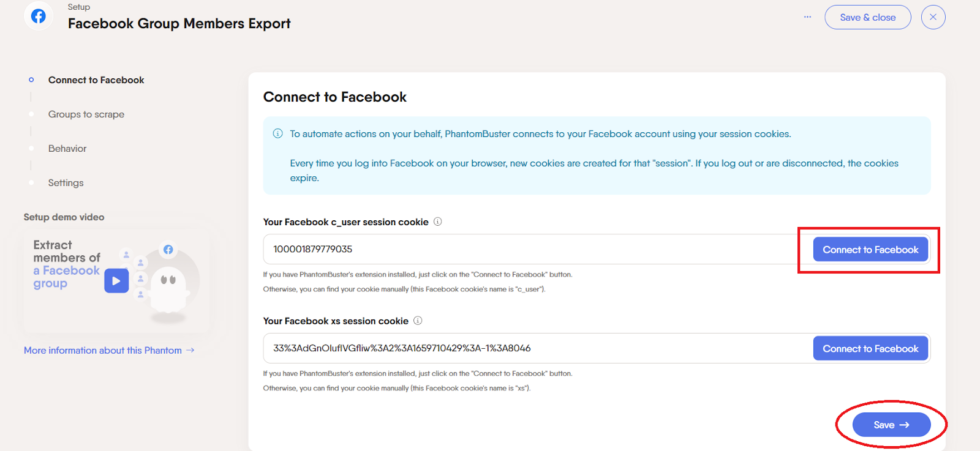Click the Save & close button
This screenshot has height=451, width=980.
pyautogui.click(x=867, y=17)
